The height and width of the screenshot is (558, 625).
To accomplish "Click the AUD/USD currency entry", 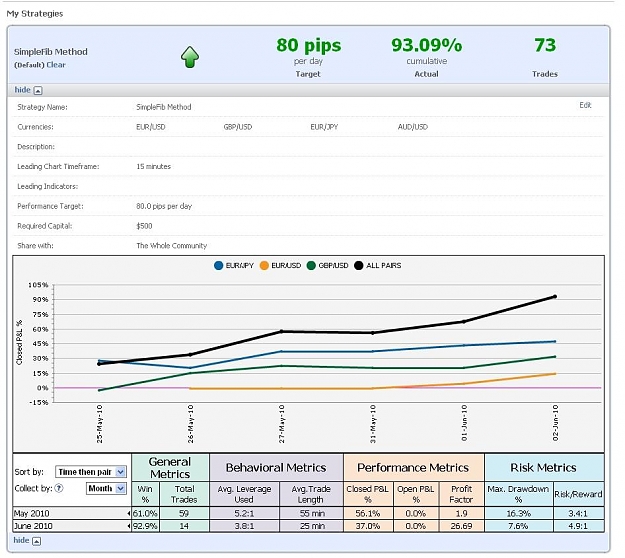I will point(413,127).
